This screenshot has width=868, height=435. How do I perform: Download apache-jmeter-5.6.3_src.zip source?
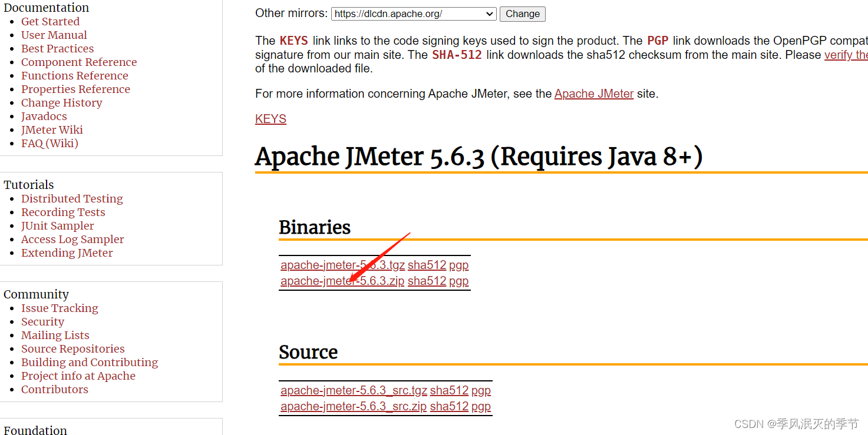point(353,407)
